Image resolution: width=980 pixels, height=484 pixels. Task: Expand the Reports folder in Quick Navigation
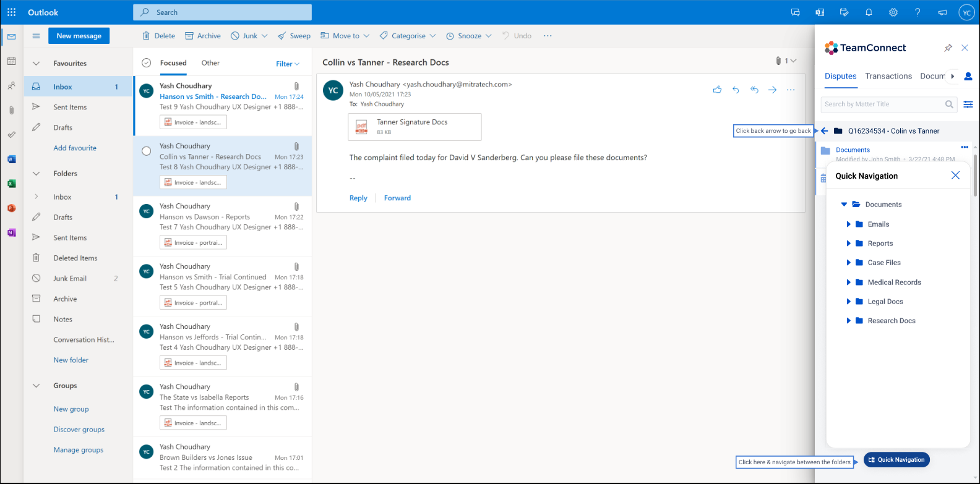point(849,244)
